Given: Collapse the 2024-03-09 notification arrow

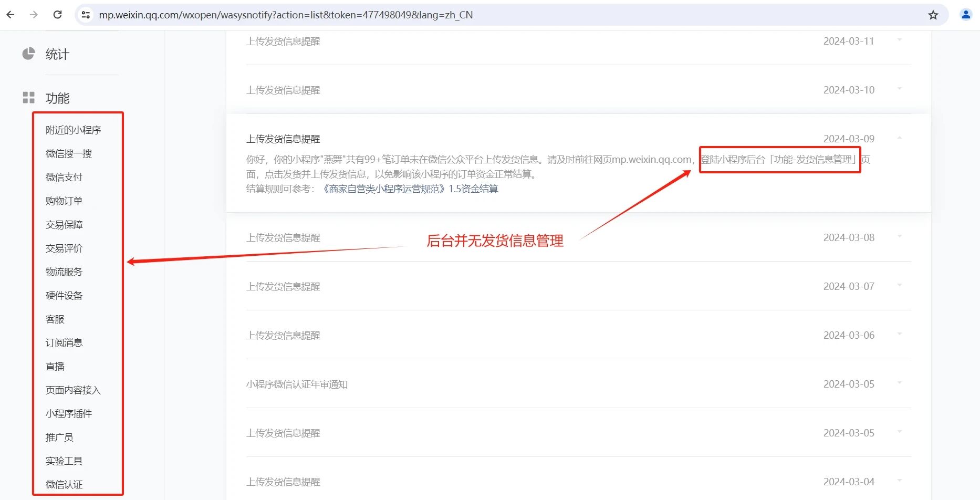Looking at the screenshot, I should click(x=900, y=138).
